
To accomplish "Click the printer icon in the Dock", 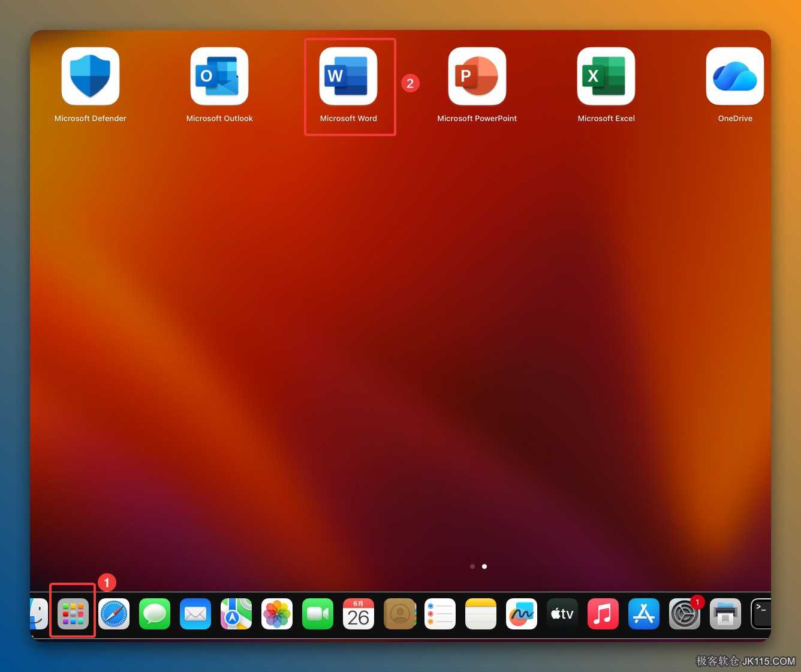I will point(725,614).
